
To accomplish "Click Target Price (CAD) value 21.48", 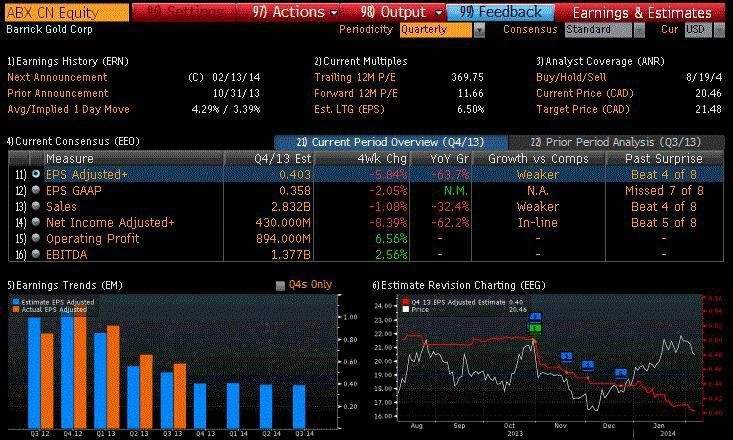I will pos(708,109).
